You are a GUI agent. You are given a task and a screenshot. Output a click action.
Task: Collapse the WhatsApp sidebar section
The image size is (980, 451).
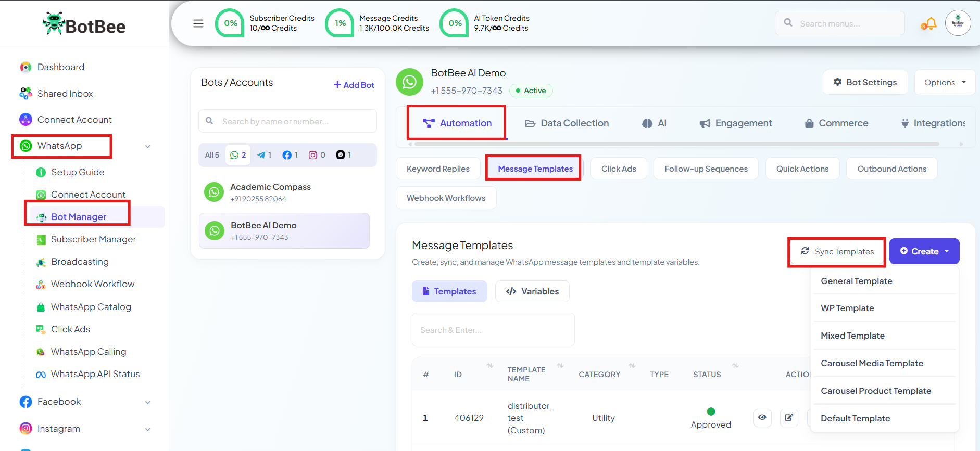[148, 146]
